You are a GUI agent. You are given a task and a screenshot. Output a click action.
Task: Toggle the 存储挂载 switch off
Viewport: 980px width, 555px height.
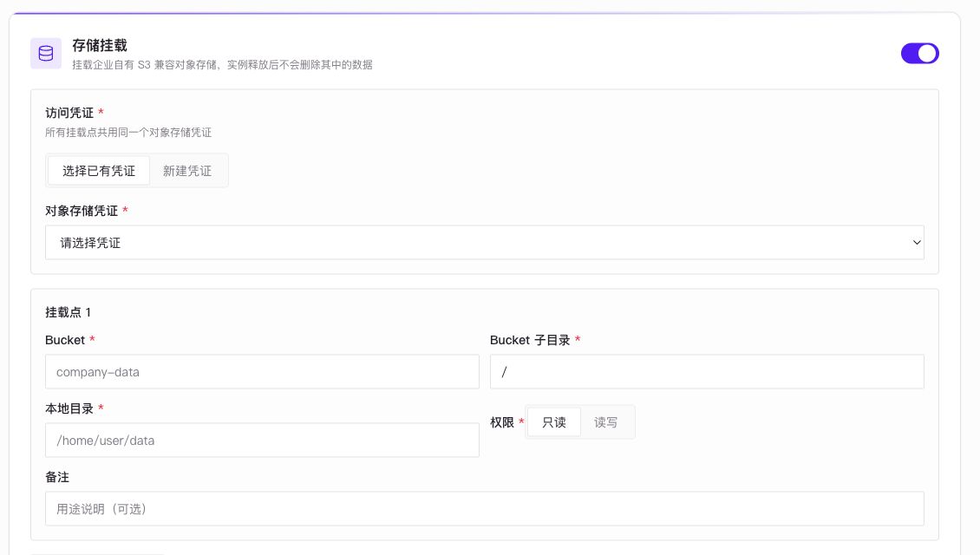coord(919,53)
